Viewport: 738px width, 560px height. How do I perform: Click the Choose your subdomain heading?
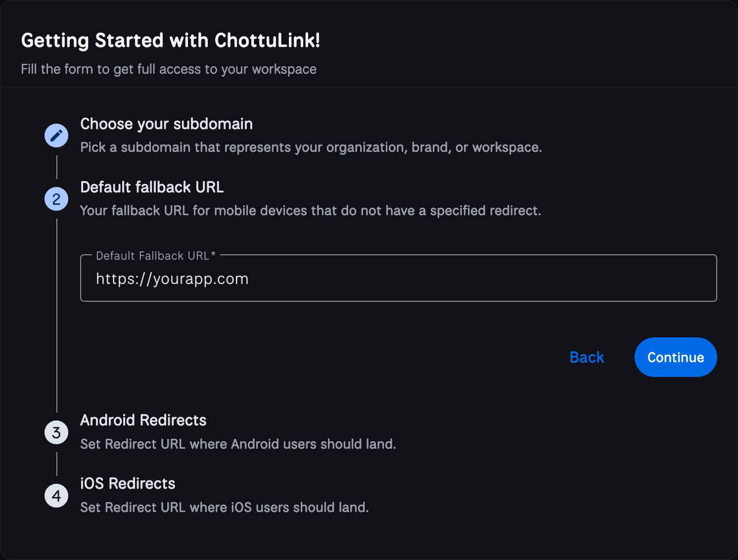click(166, 124)
